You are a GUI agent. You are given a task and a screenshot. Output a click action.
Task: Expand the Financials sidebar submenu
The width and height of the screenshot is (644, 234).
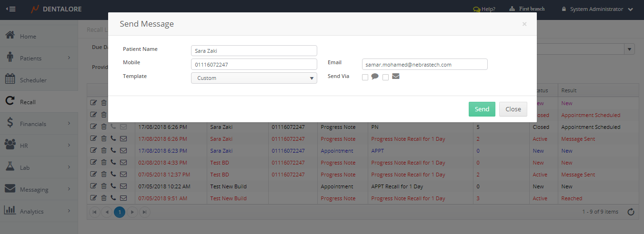pos(39,124)
